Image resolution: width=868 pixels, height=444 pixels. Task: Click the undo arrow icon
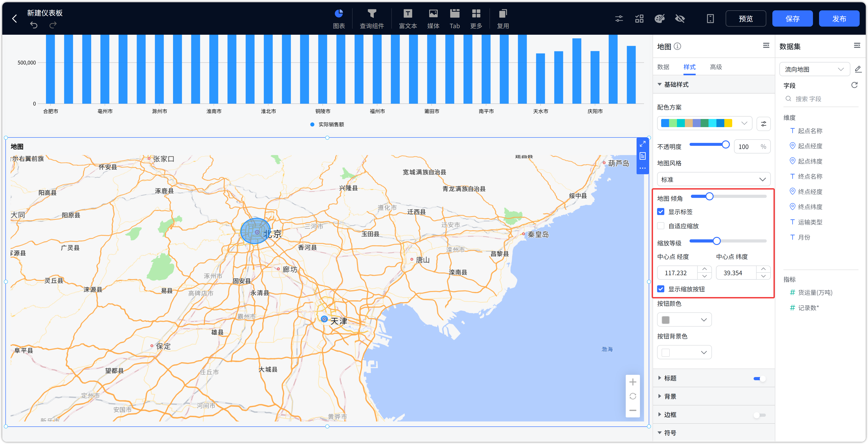tap(34, 25)
